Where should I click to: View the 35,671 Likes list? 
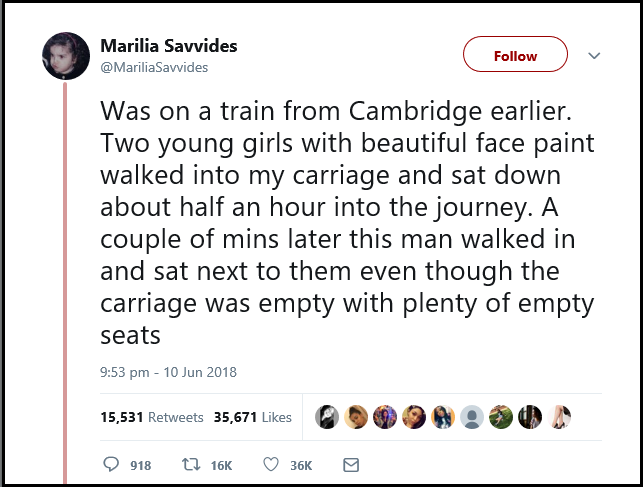pos(253,417)
